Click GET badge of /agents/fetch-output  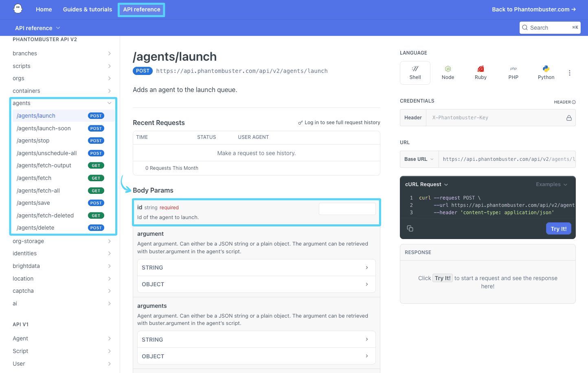pyautogui.click(x=96, y=166)
